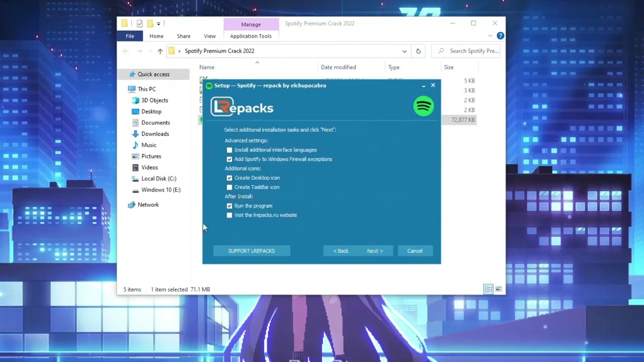Proceed with the Next > button
Screen dimensions: 644x362
point(375,251)
